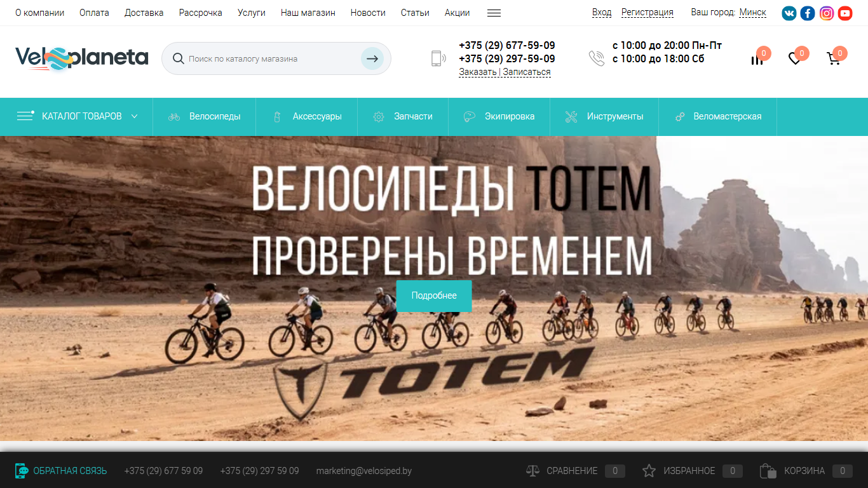Image resolution: width=868 pixels, height=488 pixels.
Task: Open the Новости menu item
Action: point(368,13)
